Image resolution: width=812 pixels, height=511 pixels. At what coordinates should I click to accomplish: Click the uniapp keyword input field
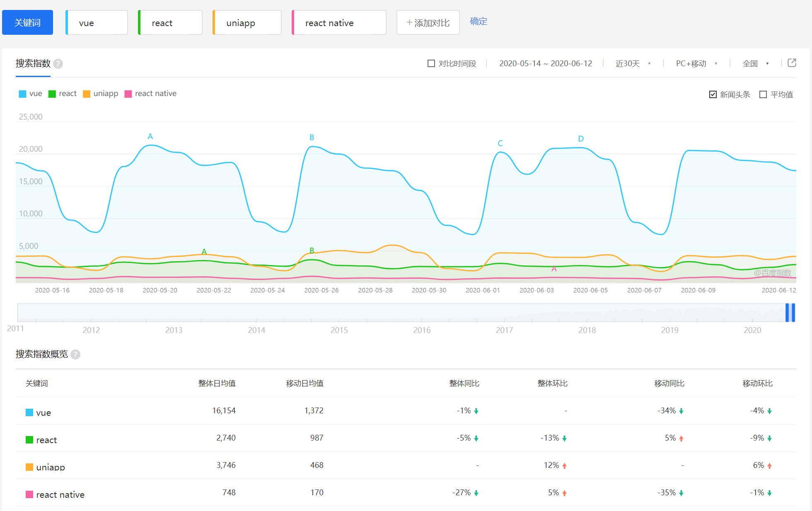click(x=248, y=23)
